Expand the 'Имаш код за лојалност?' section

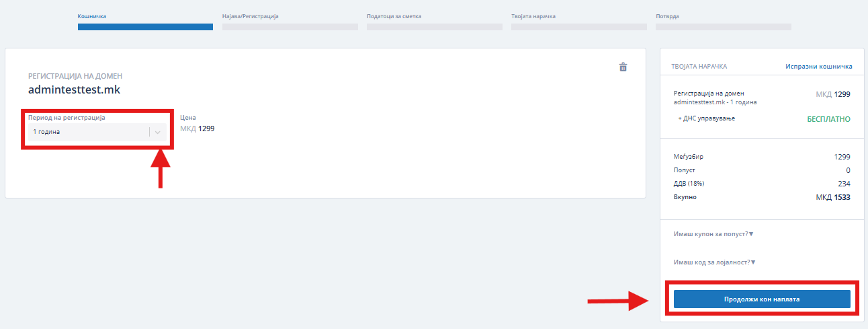(x=713, y=262)
